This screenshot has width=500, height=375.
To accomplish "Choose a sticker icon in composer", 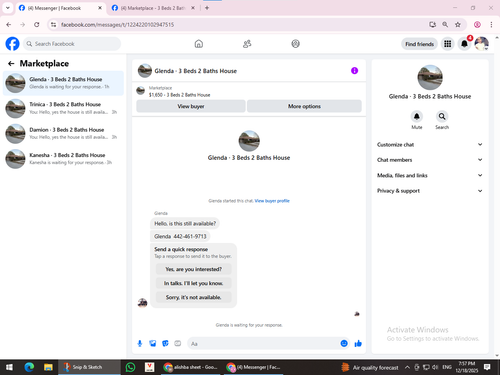I will pyautogui.click(x=165, y=343).
